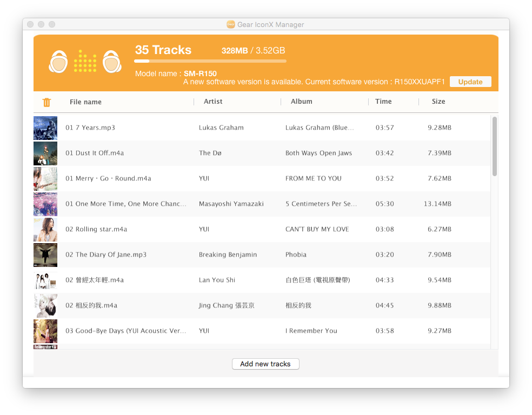
Task: Click album FROM ME TO YOU
Action: coord(314,178)
